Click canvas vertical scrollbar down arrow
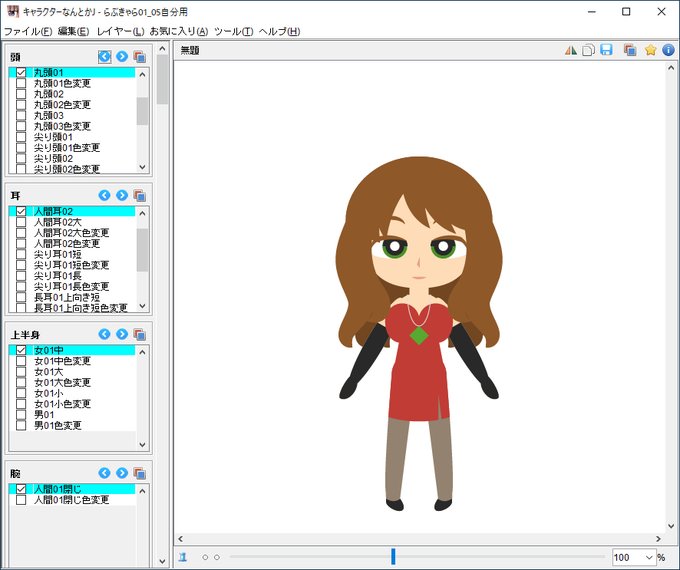 (671, 526)
